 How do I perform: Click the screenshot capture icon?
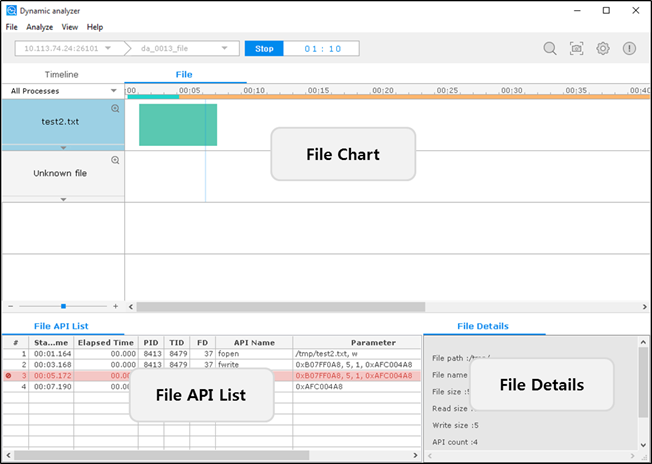coord(576,48)
